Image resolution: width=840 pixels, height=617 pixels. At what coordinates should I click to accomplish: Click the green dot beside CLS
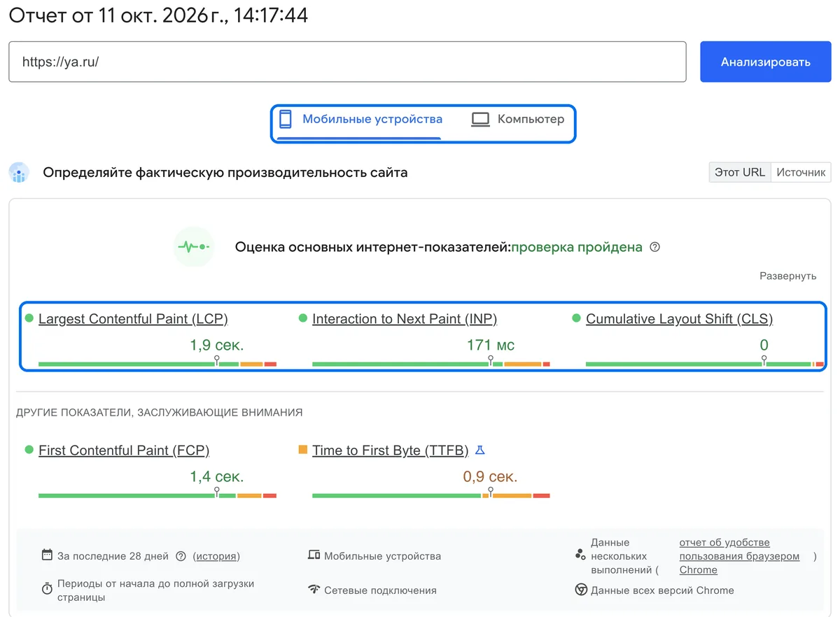click(576, 318)
